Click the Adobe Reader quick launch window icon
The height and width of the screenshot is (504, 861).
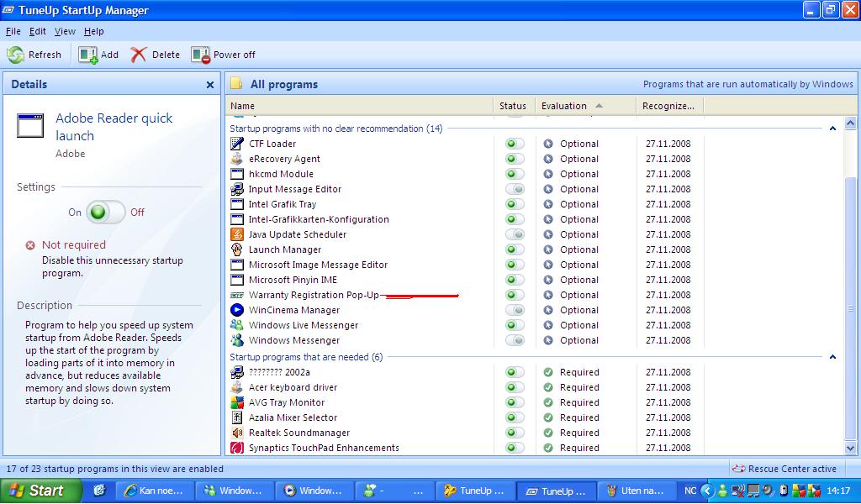click(30, 126)
